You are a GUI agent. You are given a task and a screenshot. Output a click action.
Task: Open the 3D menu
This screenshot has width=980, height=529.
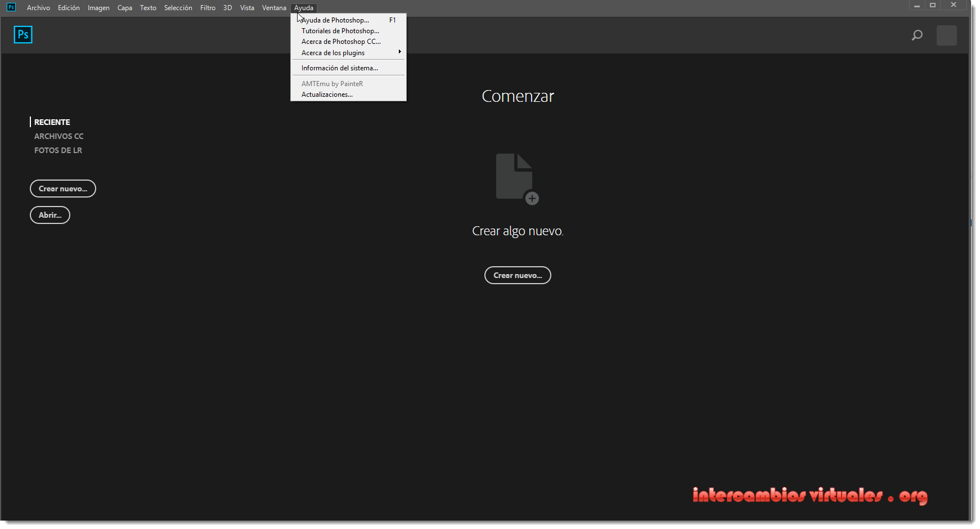(227, 8)
